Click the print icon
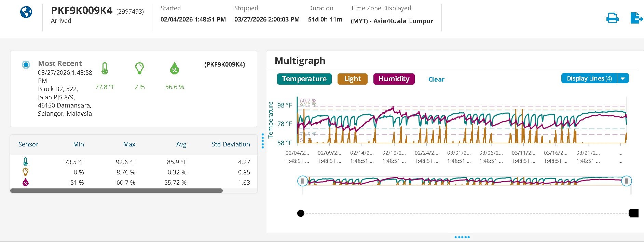The image size is (644, 242). [x=612, y=18]
